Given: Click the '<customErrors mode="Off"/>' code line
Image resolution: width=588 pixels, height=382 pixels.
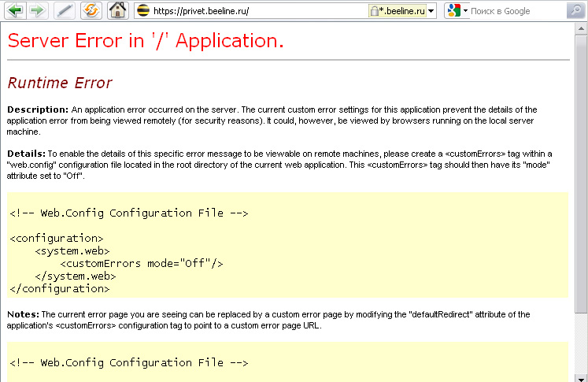Looking at the screenshot, I should (142, 263).
